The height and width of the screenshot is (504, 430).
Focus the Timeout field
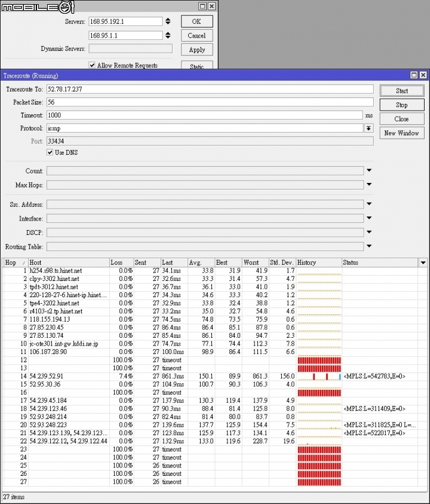point(205,115)
